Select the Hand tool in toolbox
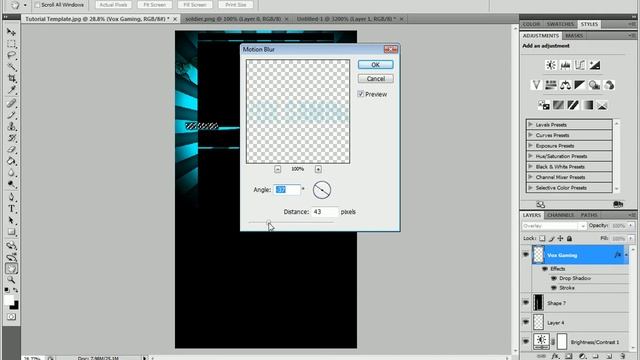Screen dimensions: 640x360 11,269
